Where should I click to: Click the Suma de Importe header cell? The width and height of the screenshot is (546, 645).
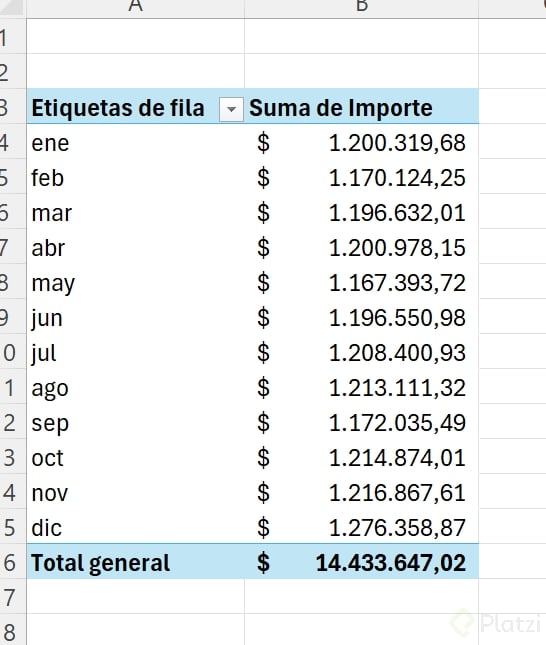362,106
